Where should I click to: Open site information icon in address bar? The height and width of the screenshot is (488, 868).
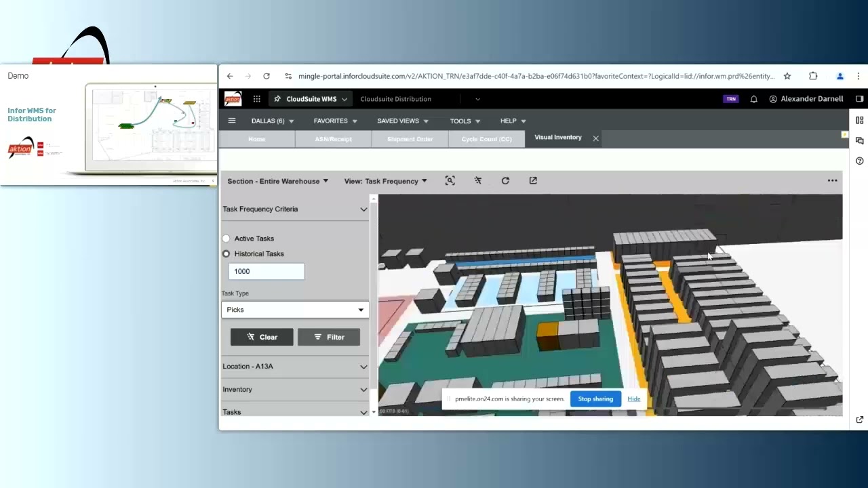pyautogui.click(x=288, y=76)
